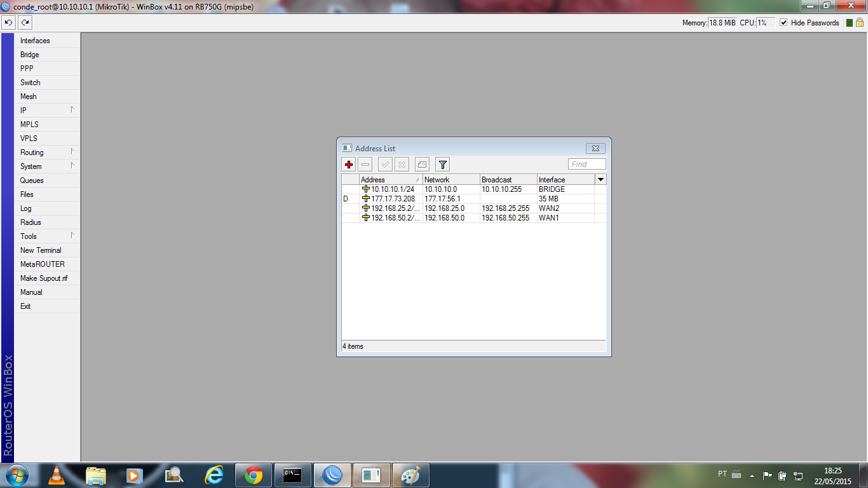Open the Windows Start menu
868x488 pixels.
(x=17, y=475)
